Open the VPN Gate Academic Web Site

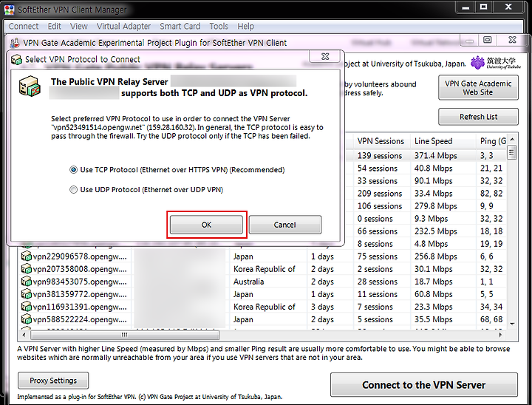(478, 88)
